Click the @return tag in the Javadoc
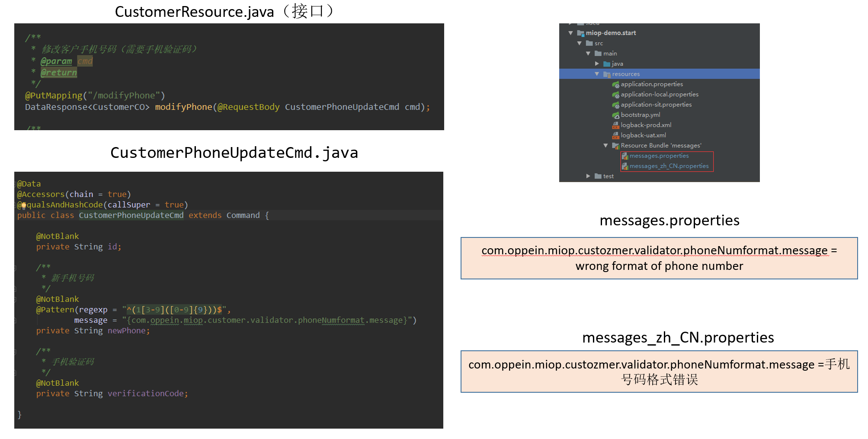 [x=59, y=73]
